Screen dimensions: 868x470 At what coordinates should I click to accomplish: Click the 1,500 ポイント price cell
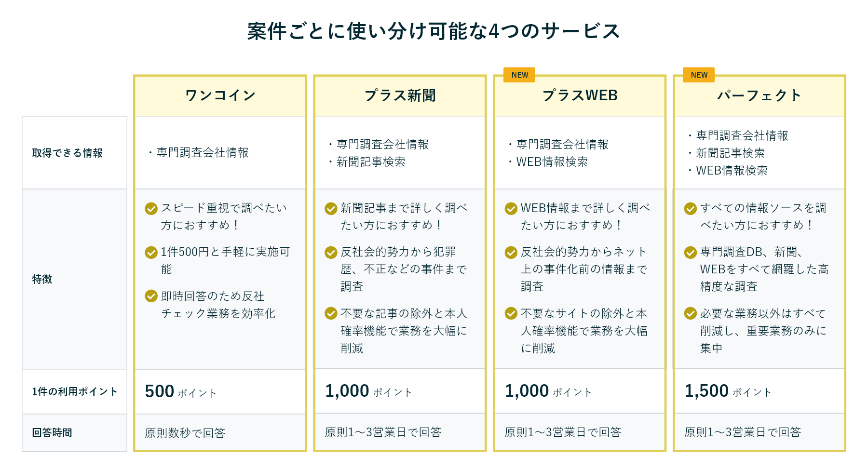759,391
